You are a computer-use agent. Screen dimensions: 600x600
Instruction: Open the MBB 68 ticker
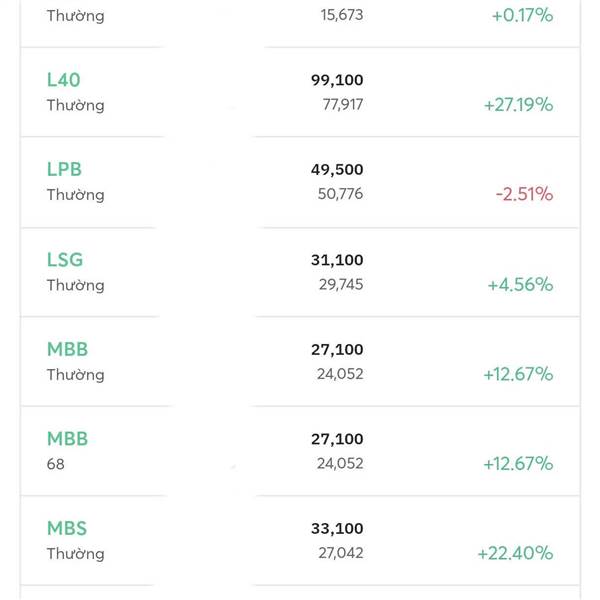(67, 439)
